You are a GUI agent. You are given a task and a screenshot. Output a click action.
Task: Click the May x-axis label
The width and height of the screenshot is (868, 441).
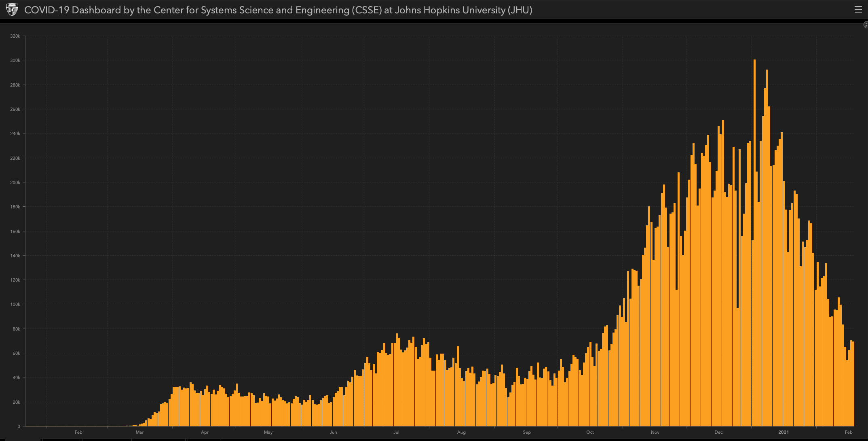point(268,432)
